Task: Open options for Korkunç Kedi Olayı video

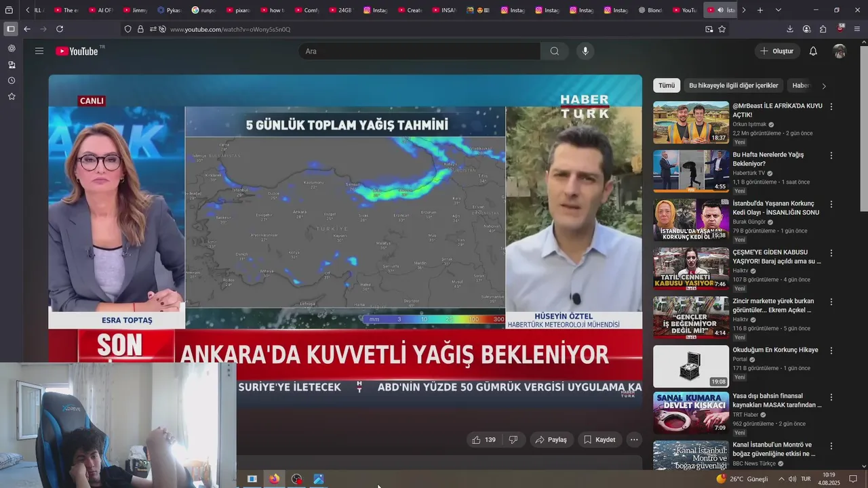Action: [x=831, y=204]
